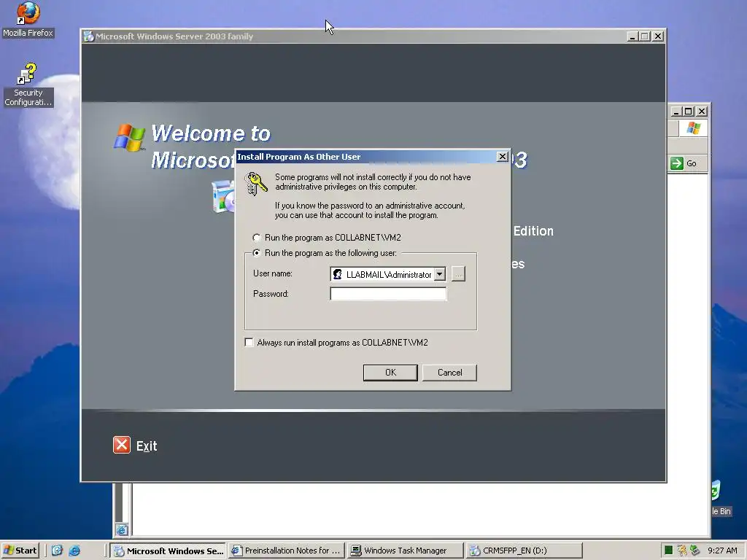Check Always run install programs as COLLABNET\VM2
The height and width of the screenshot is (560, 747).
(249, 343)
